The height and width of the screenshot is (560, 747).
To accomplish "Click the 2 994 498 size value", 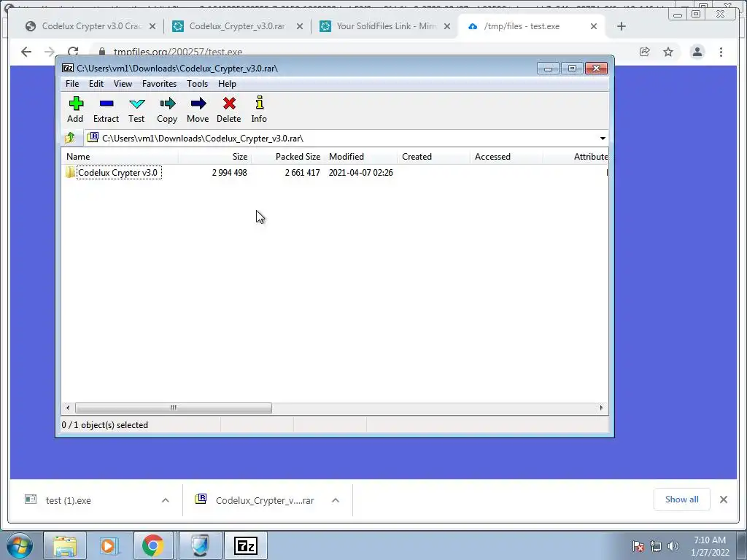I will pyautogui.click(x=230, y=173).
